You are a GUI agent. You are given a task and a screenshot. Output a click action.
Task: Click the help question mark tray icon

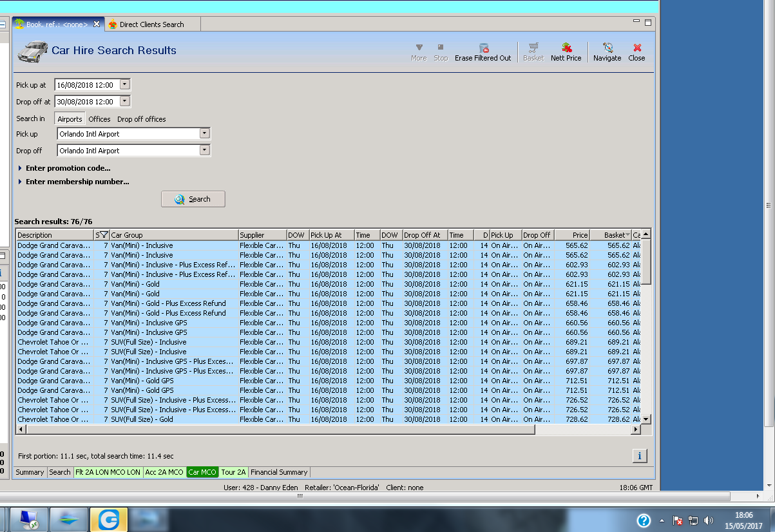[644, 520]
